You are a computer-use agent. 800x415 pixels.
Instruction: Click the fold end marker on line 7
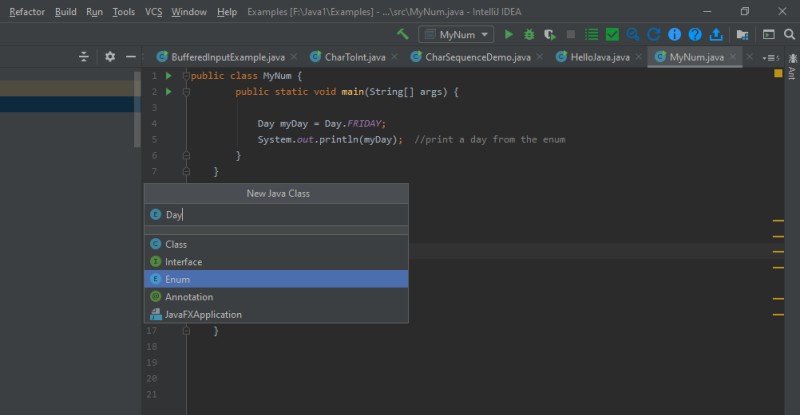click(186, 172)
